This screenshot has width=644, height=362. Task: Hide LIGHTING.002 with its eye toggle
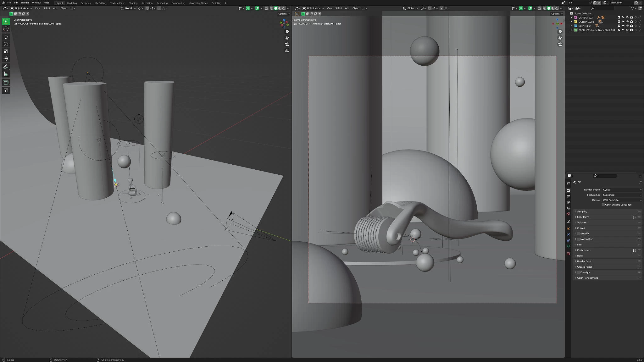pos(627,22)
